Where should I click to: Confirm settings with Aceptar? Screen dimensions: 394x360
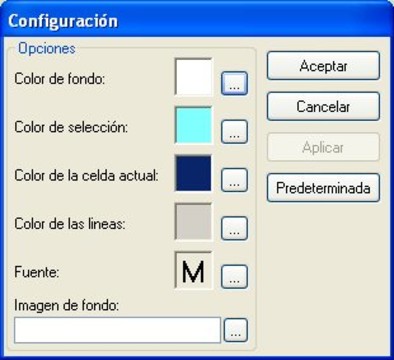click(x=323, y=66)
